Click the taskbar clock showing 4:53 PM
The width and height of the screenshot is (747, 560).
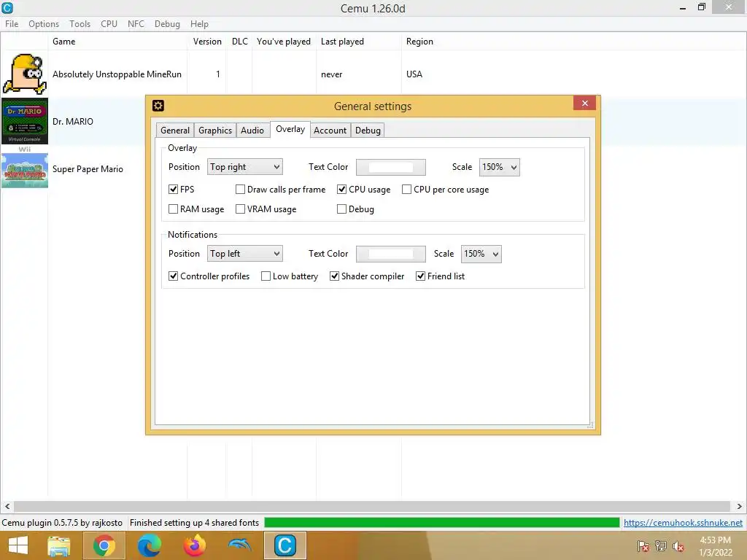click(715, 546)
